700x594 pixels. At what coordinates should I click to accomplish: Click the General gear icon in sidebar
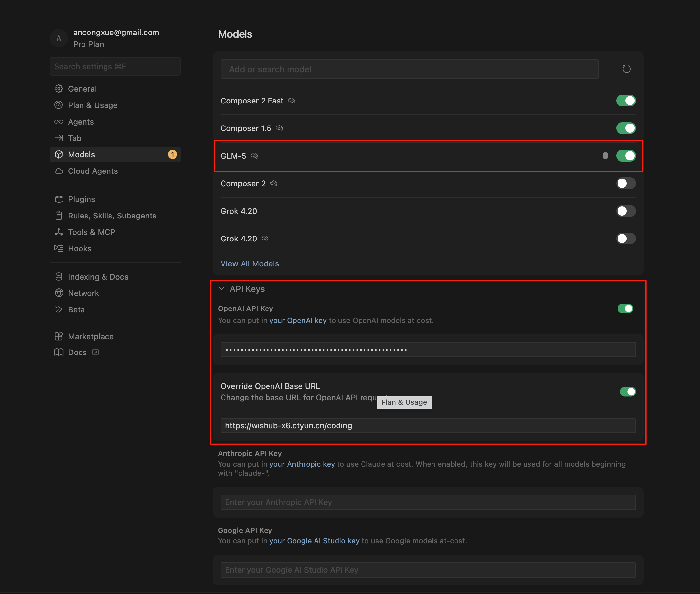(x=59, y=89)
